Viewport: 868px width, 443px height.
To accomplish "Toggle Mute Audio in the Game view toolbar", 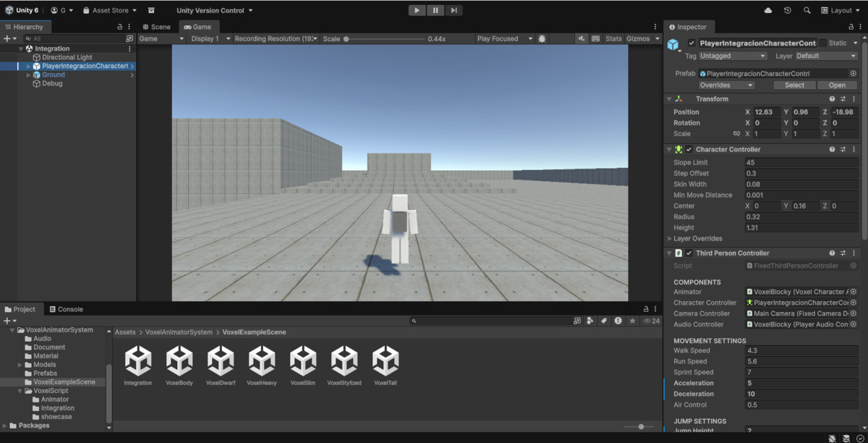I will click(582, 38).
